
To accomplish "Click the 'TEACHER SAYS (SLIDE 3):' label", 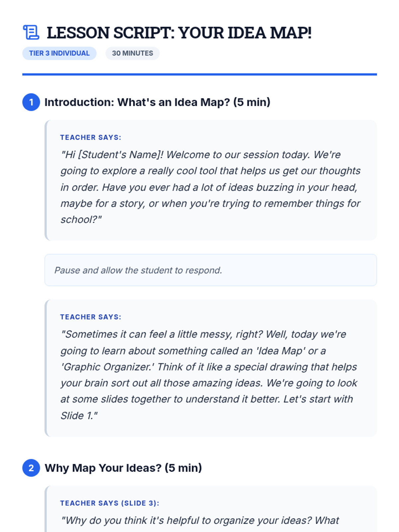I will 110,503.
